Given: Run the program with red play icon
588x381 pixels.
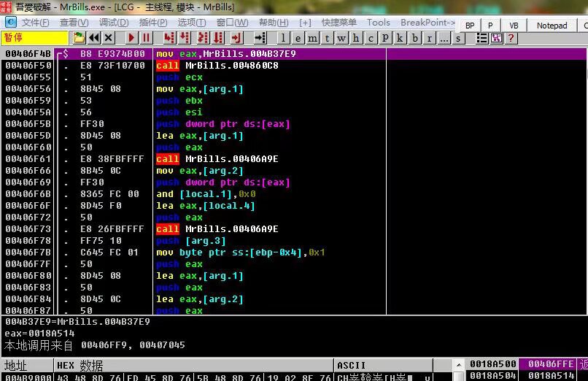Looking at the screenshot, I should click(131, 38).
